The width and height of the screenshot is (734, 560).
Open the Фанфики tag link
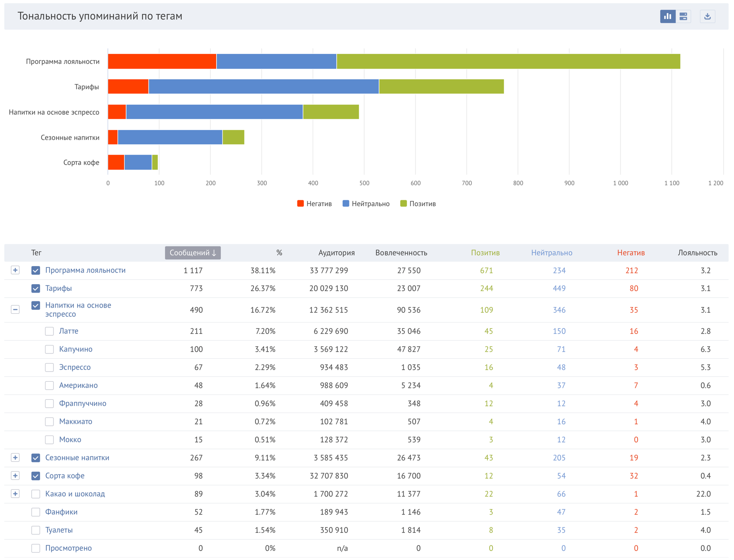tap(61, 512)
